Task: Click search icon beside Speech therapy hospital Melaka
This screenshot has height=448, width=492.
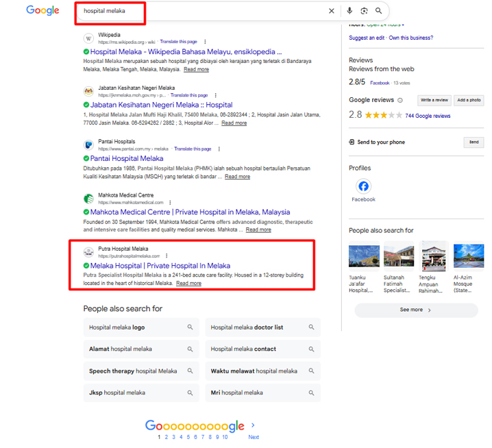Action: (x=190, y=371)
